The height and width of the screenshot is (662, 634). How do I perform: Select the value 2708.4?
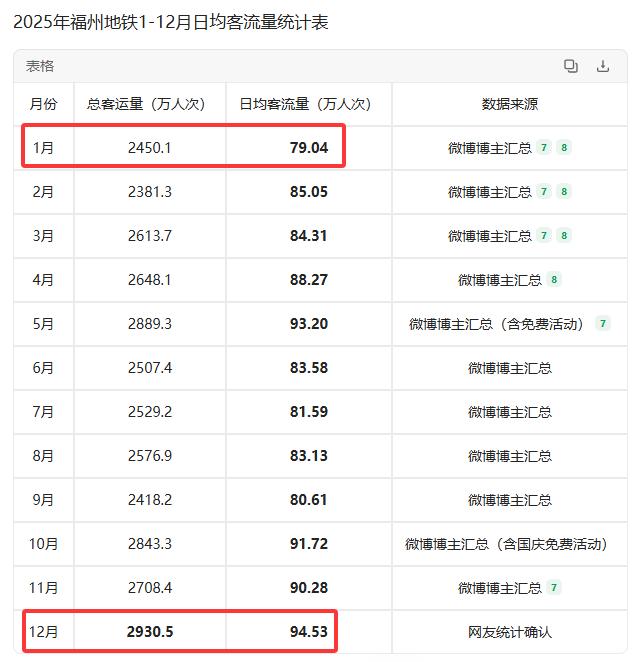[150, 588]
